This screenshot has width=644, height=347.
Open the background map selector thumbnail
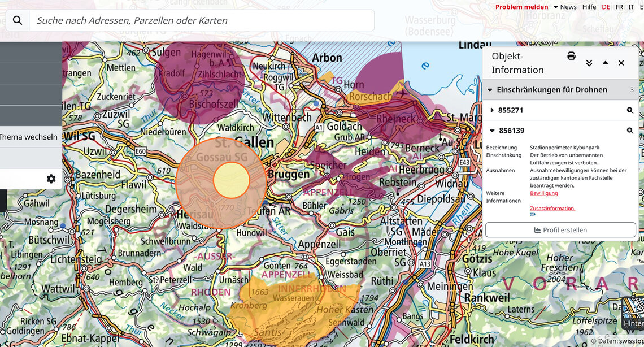(634, 313)
